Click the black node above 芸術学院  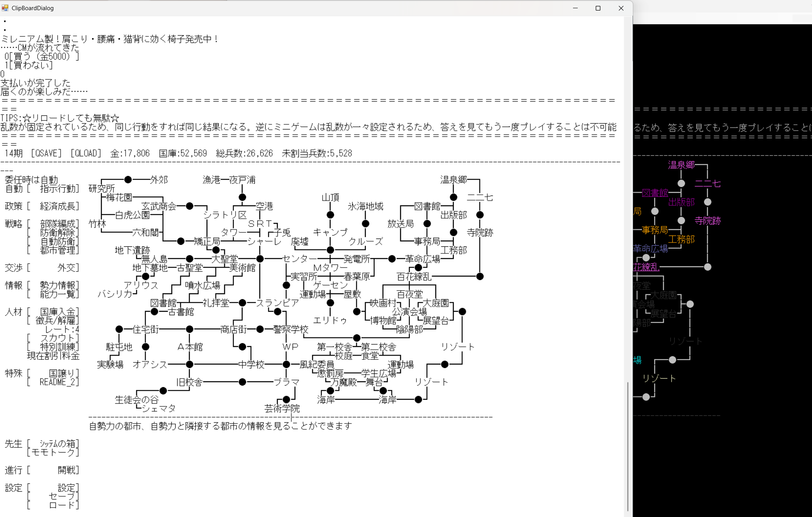tap(286, 399)
